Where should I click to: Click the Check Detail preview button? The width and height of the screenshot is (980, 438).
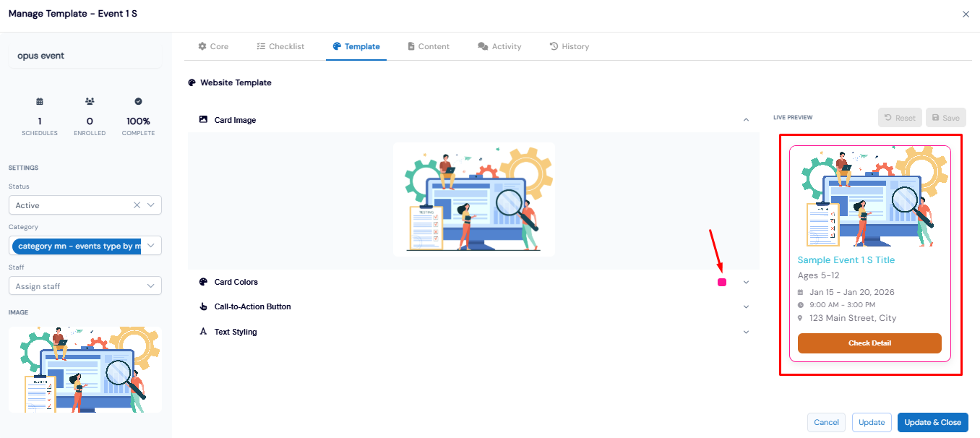point(869,343)
